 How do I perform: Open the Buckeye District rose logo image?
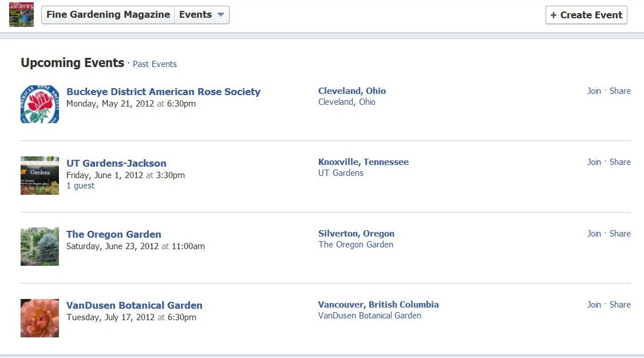40,104
